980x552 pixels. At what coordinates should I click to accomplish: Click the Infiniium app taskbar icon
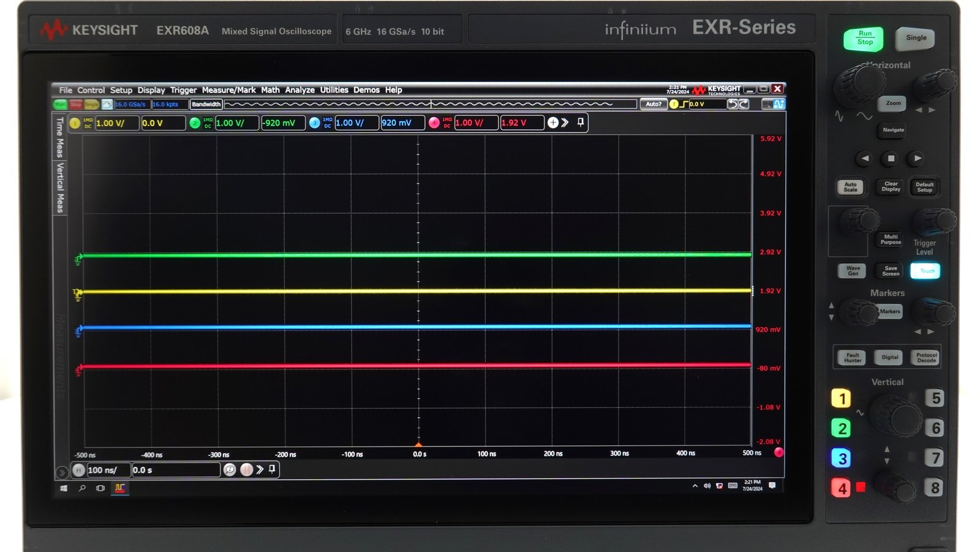[120, 488]
